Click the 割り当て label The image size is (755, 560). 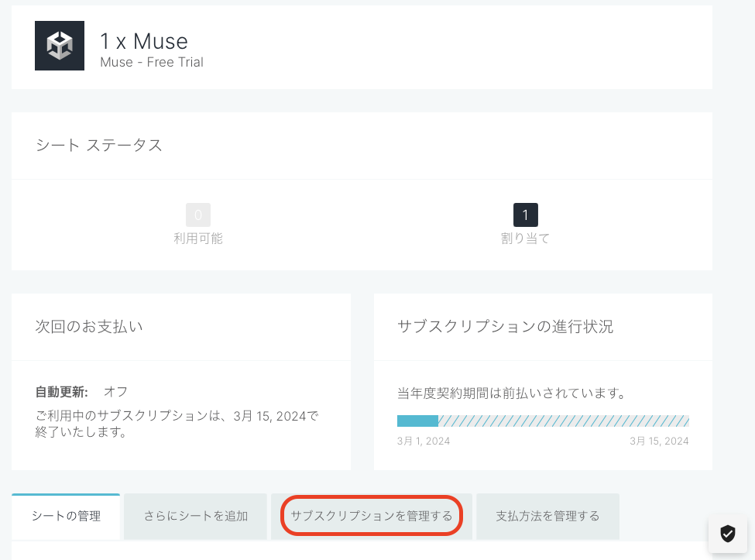(x=525, y=239)
